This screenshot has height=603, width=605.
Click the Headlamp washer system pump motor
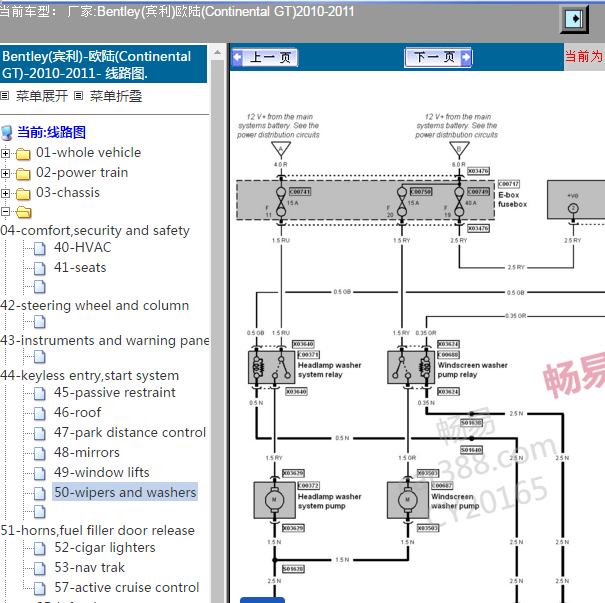(x=274, y=500)
